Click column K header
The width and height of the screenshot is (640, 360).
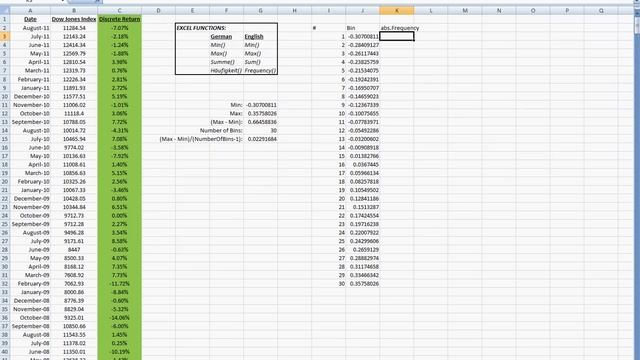click(397, 11)
